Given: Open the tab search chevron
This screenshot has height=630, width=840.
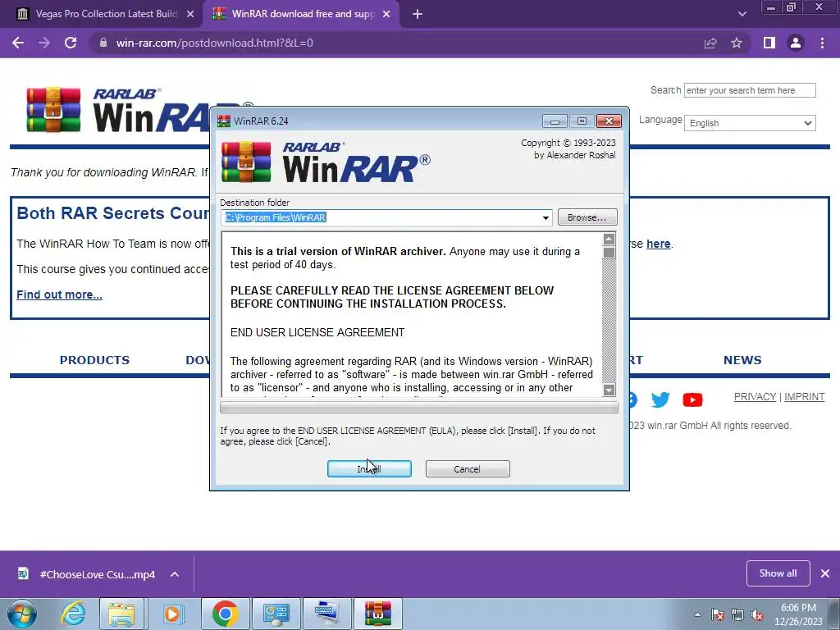Looking at the screenshot, I should click(742, 14).
